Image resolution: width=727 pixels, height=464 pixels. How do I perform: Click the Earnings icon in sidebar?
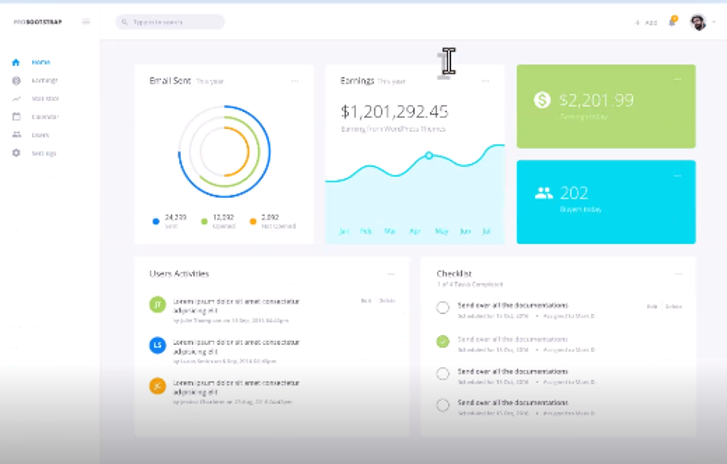click(16, 80)
